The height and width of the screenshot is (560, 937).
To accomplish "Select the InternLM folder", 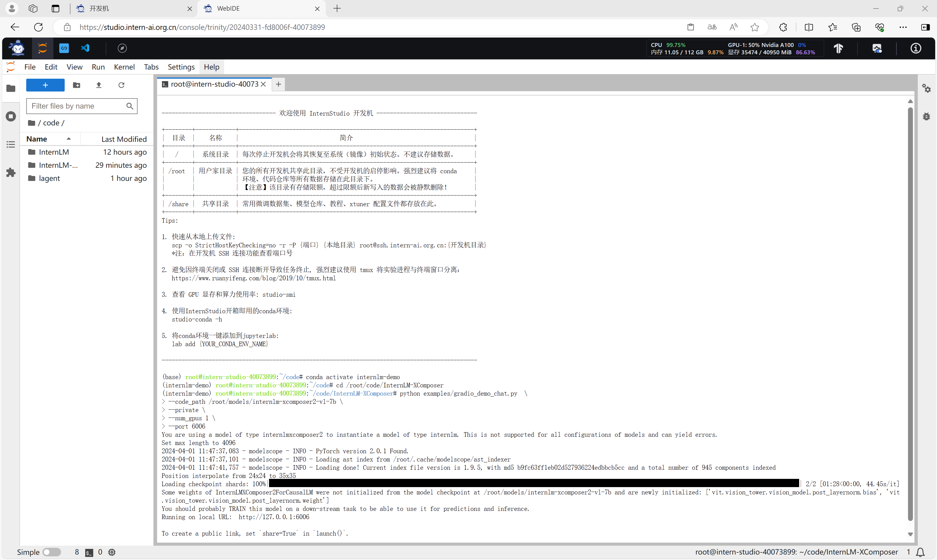I will pyautogui.click(x=87, y=152).
